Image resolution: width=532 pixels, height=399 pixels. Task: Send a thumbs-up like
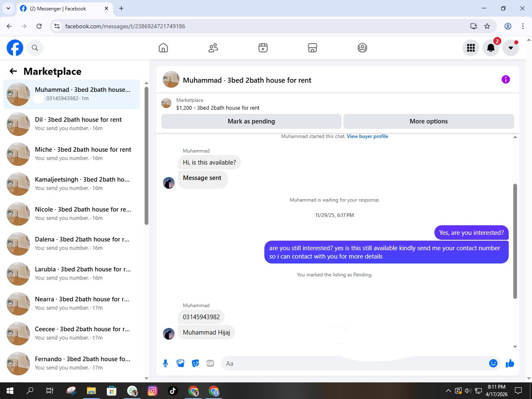pos(510,364)
